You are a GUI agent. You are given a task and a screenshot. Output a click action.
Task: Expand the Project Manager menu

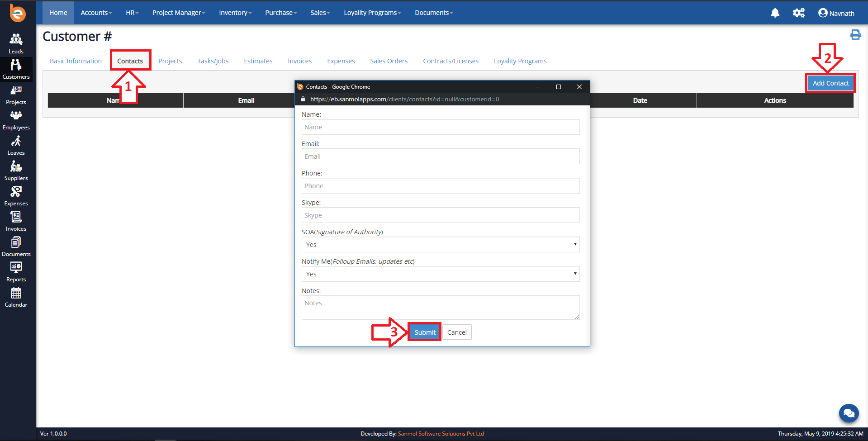point(179,13)
